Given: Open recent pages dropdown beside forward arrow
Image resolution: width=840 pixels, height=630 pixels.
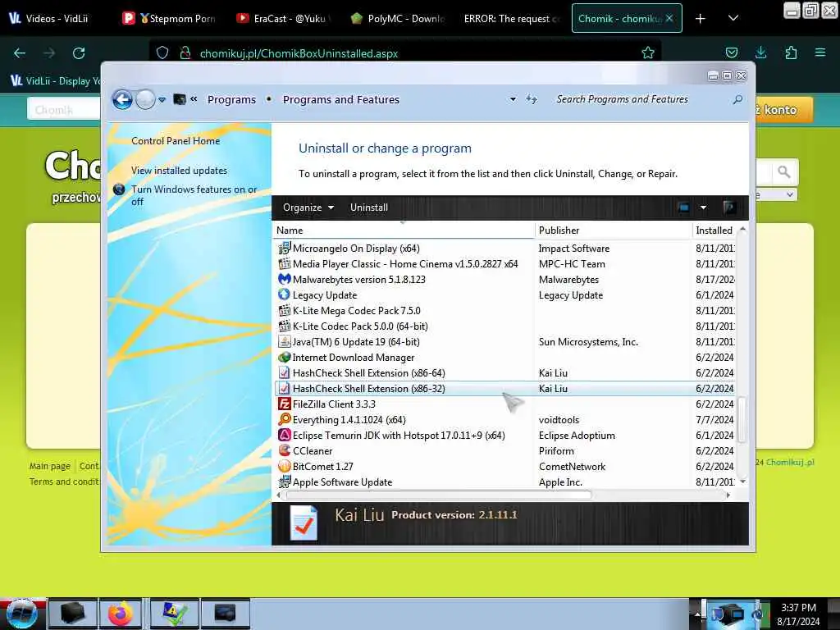Looking at the screenshot, I should (x=162, y=99).
